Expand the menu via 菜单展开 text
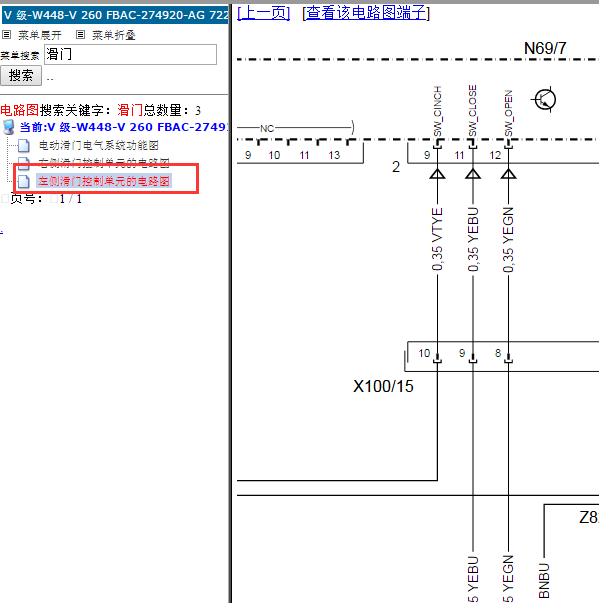This screenshot has width=599, height=603. click(40, 35)
